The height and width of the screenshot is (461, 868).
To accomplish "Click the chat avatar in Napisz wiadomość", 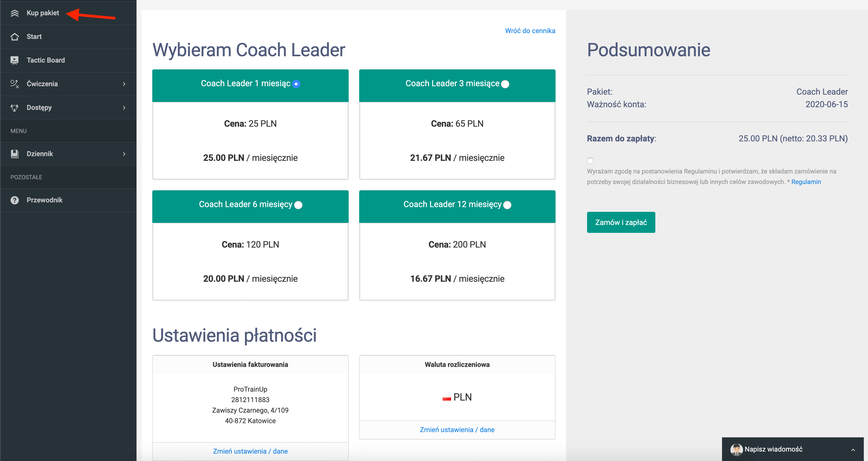I will [x=736, y=449].
